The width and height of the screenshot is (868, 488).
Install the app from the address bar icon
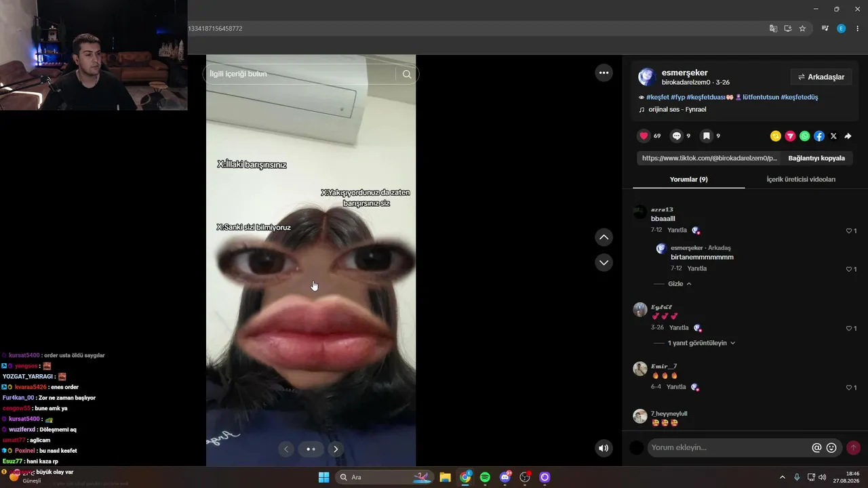coord(788,28)
